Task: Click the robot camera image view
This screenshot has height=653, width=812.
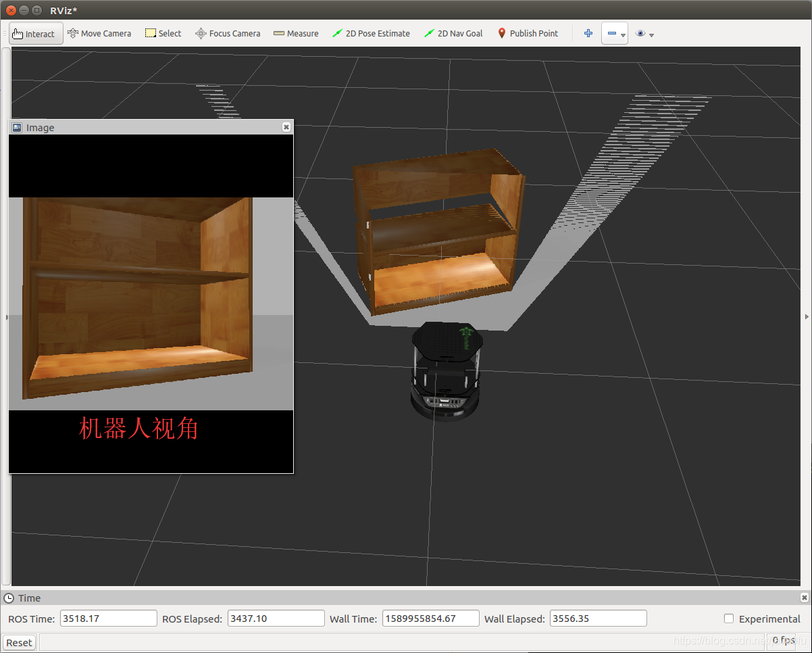Action: (151, 304)
